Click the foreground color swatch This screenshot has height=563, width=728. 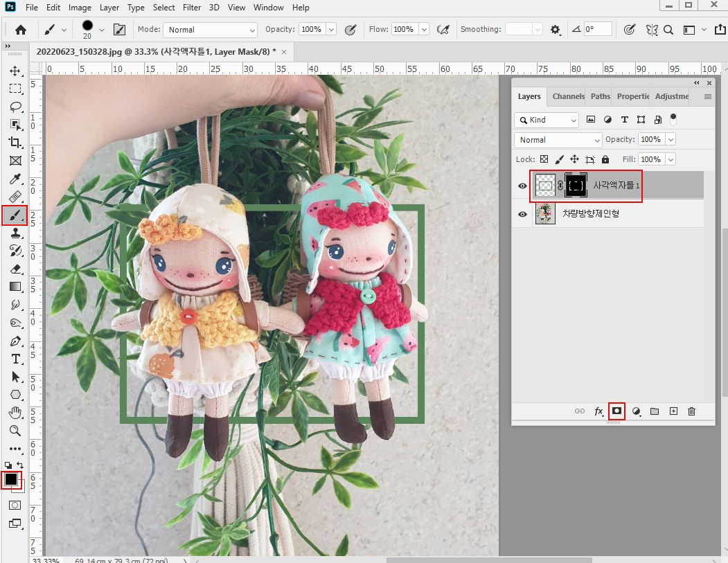(10, 479)
